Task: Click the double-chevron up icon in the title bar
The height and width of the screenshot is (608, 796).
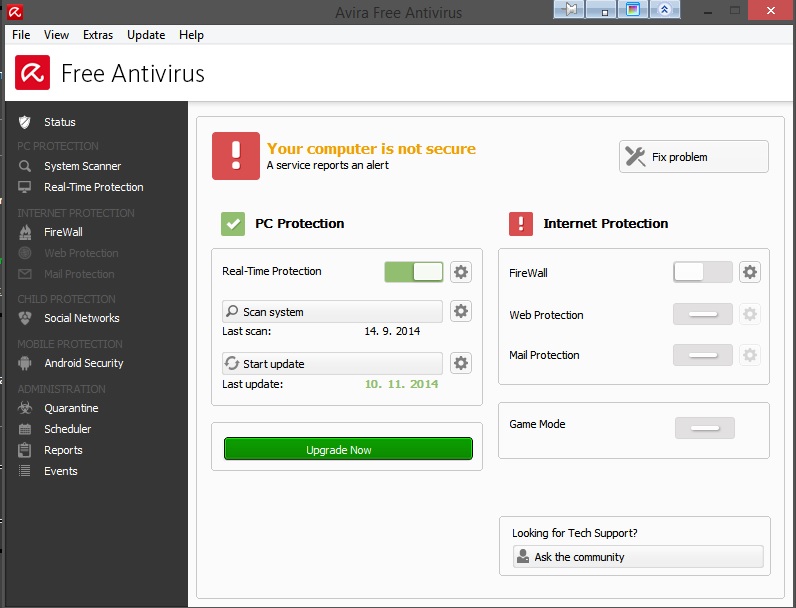Action: click(x=664, y=10)
